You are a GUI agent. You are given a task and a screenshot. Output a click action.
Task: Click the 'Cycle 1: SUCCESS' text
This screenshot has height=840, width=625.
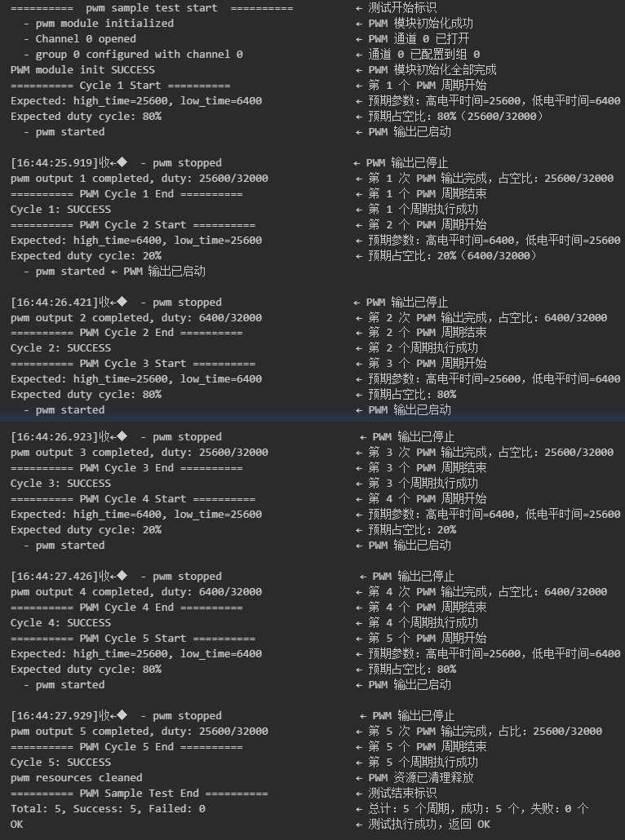60,210
